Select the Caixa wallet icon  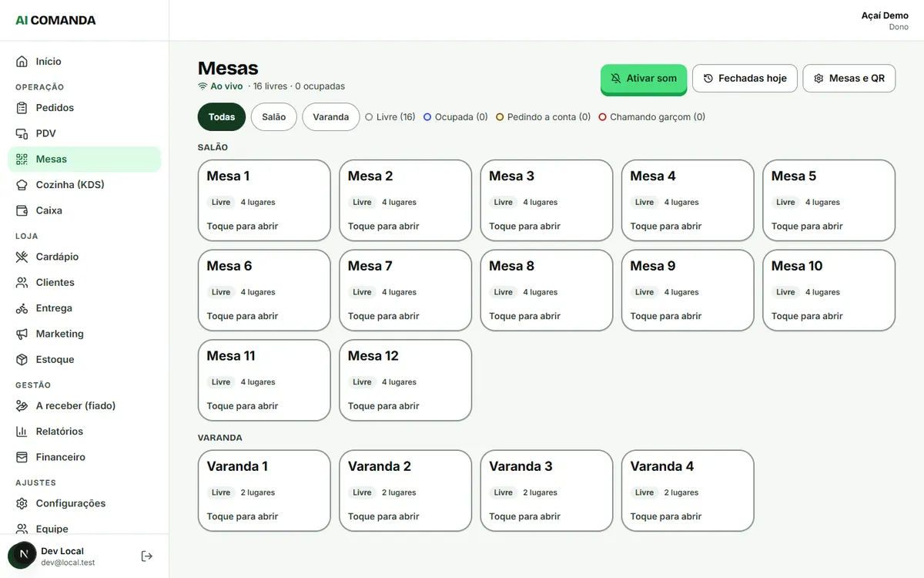(x=22, y=210)
